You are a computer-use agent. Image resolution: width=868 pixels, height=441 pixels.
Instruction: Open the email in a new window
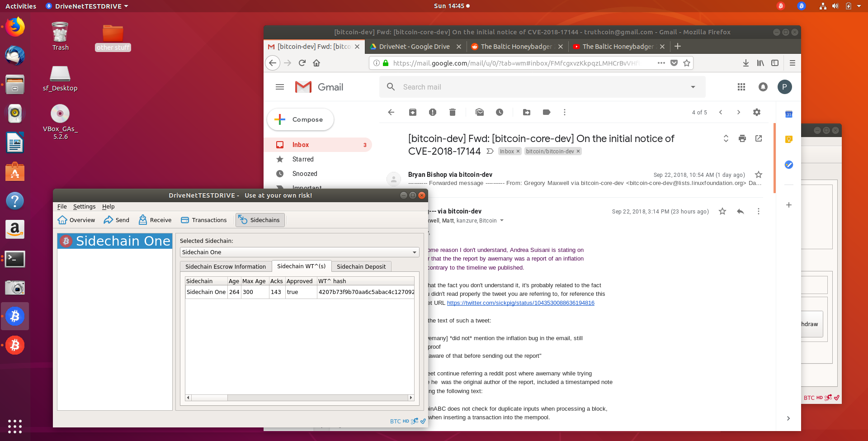759,138
